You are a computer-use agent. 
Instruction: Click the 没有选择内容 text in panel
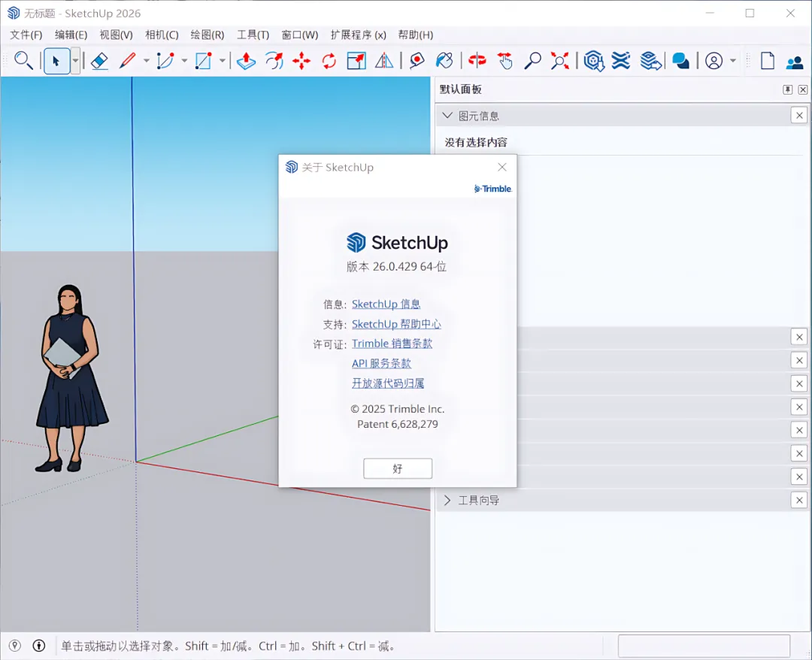(x=476, y=142)
